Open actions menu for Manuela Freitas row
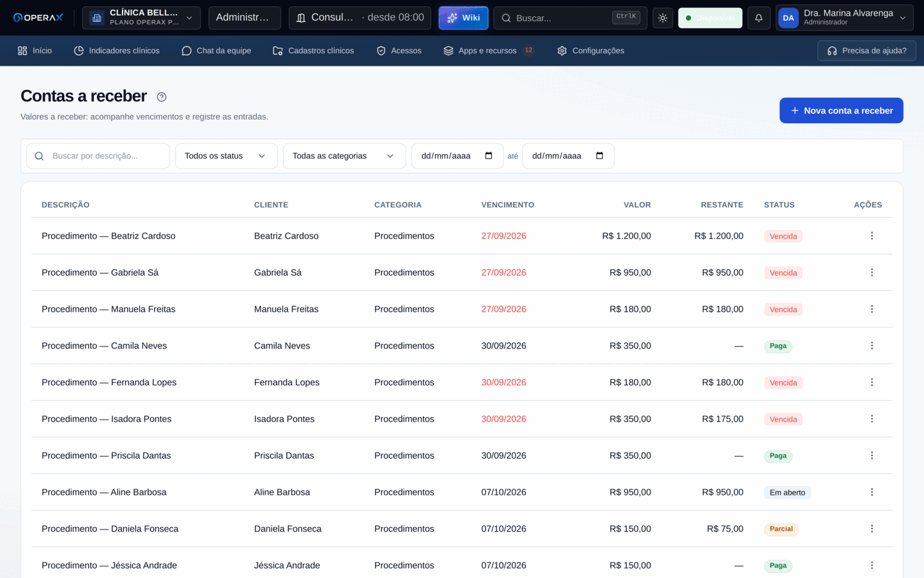The image size is (924, 578). click(x=871, y=309)
